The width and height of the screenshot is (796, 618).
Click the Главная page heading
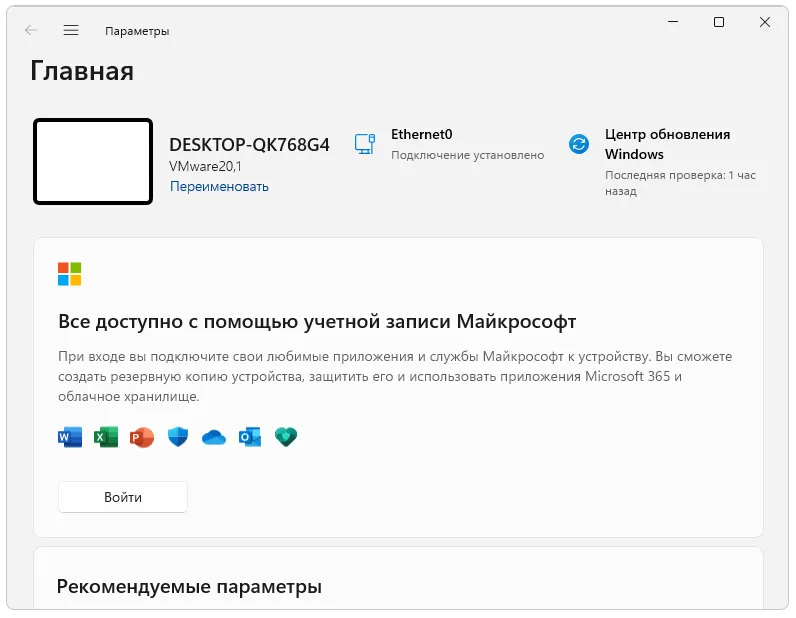[x=82, y=71]
